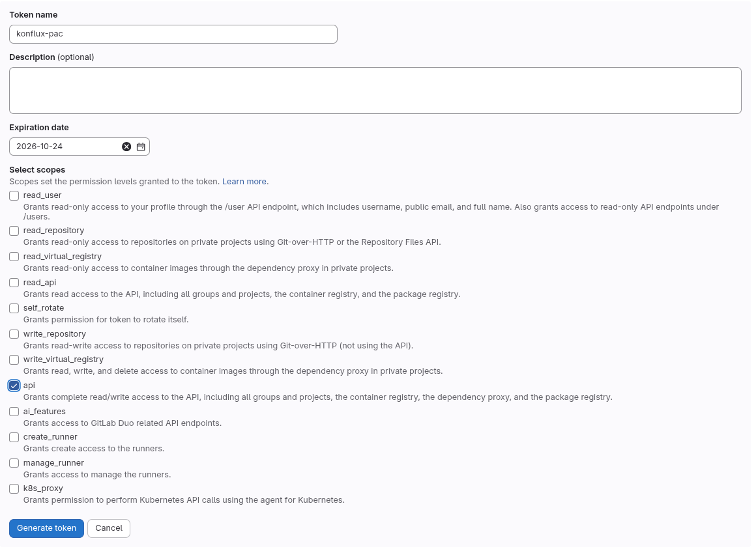Click the write_virtual_registry label text
Screen dimensions: 756x549
pos(64,359)
